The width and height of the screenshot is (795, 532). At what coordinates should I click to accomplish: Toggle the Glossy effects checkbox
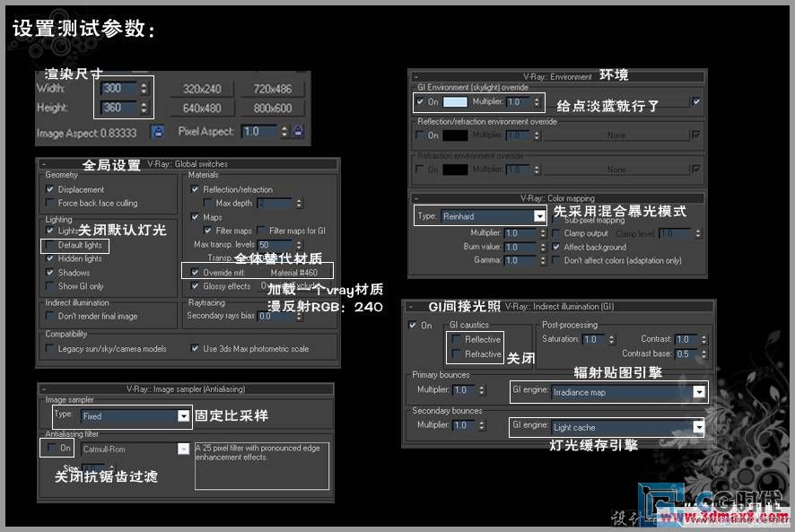pyautogui.click(x=195, y=286)
